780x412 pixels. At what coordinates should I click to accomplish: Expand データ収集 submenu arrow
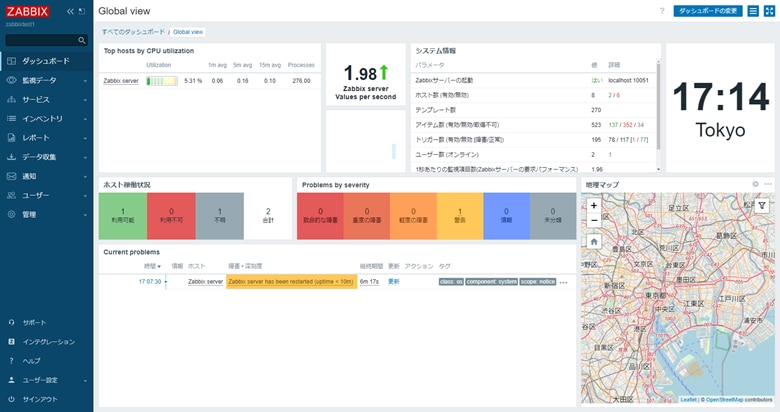click(x=85, y=157)
